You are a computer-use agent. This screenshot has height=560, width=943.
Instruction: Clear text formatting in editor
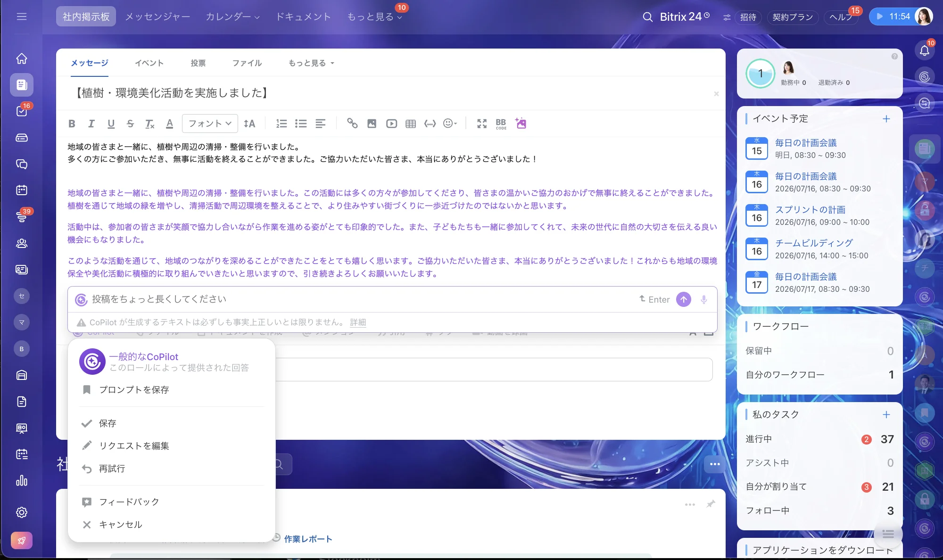[x=149, y=124]
